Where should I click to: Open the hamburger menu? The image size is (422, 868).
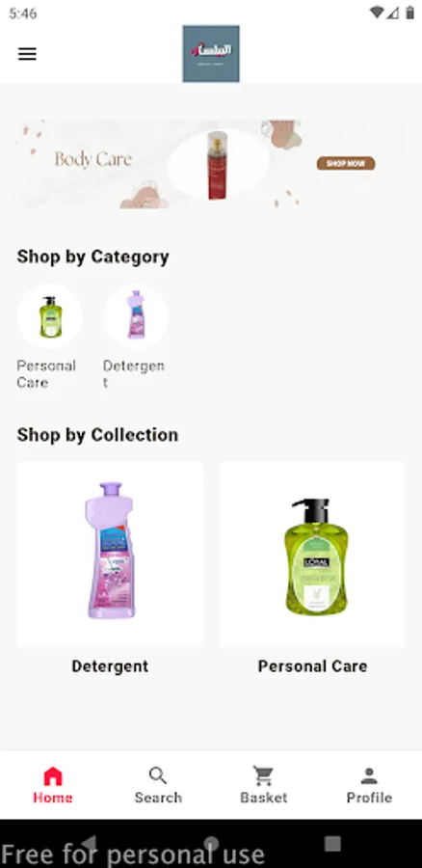[27, 54]
